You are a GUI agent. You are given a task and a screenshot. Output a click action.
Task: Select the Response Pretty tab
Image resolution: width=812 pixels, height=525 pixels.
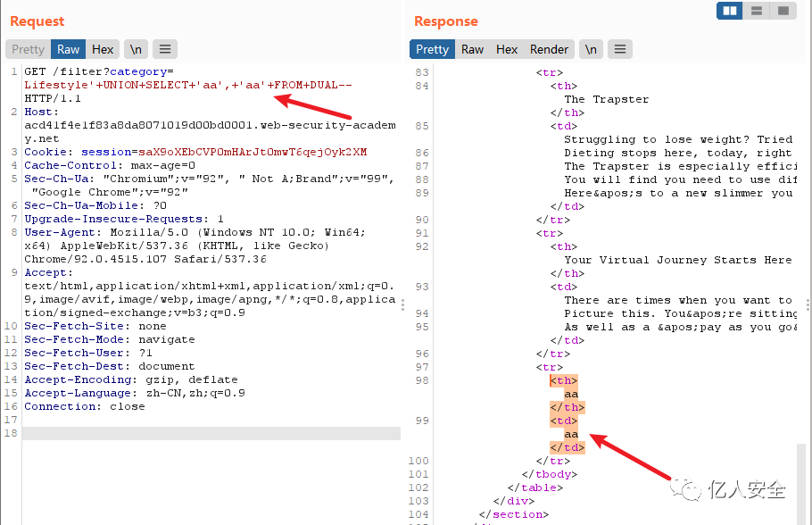pyautogui.click(x=432, y=49)
